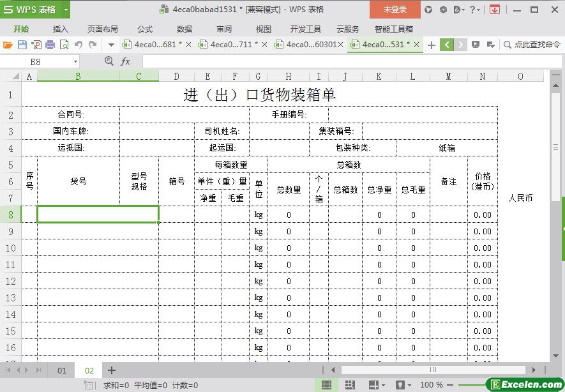
Task: Click the WPS 表格 logo button
Action: click(31, 10)
